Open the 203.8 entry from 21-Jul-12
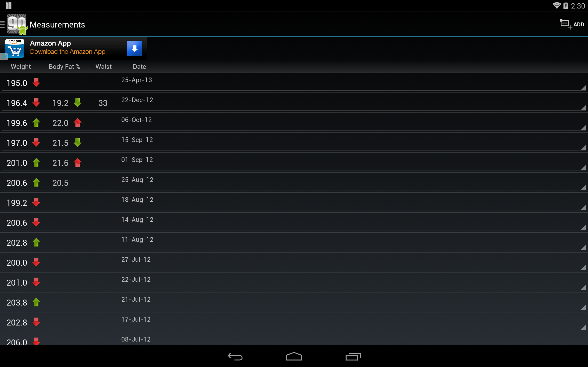This screenshot has width=588, height=367. coord(294,301)
